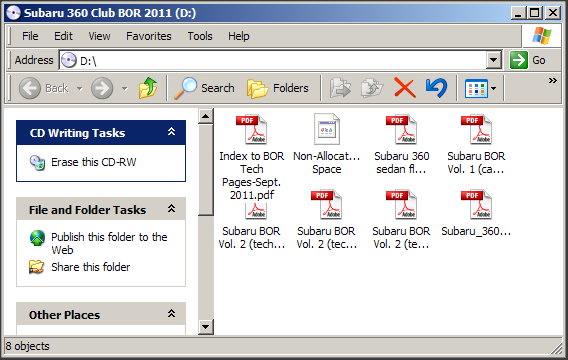Screen dimensions: 568x360
Task: Open the Favorites menu
Action: (149, 36)
